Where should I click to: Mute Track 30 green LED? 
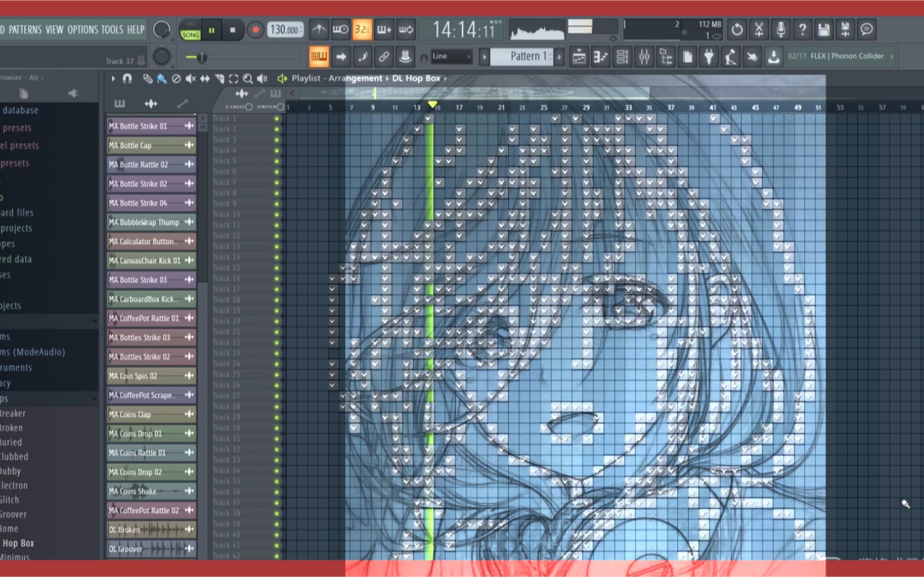coord(277,428)
